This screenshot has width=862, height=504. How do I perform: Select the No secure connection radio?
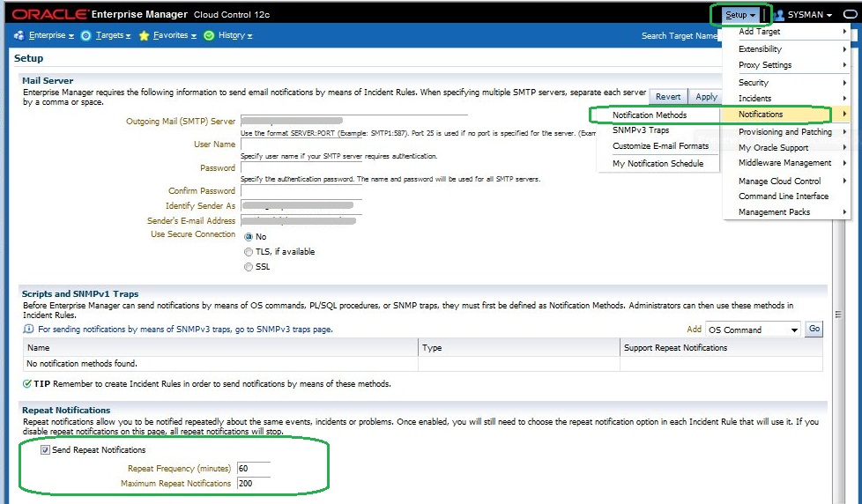click(x=249, y=237)
